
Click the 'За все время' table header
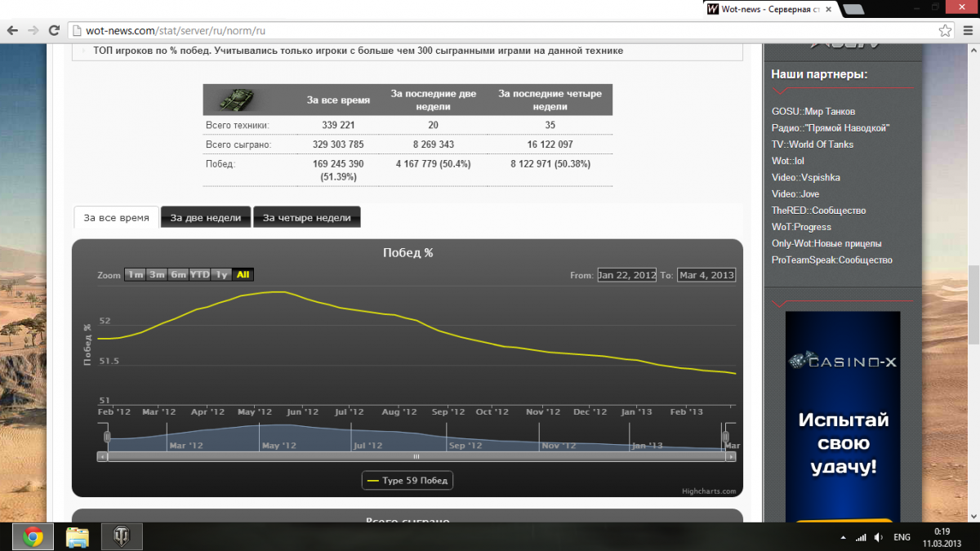[338, 100]
